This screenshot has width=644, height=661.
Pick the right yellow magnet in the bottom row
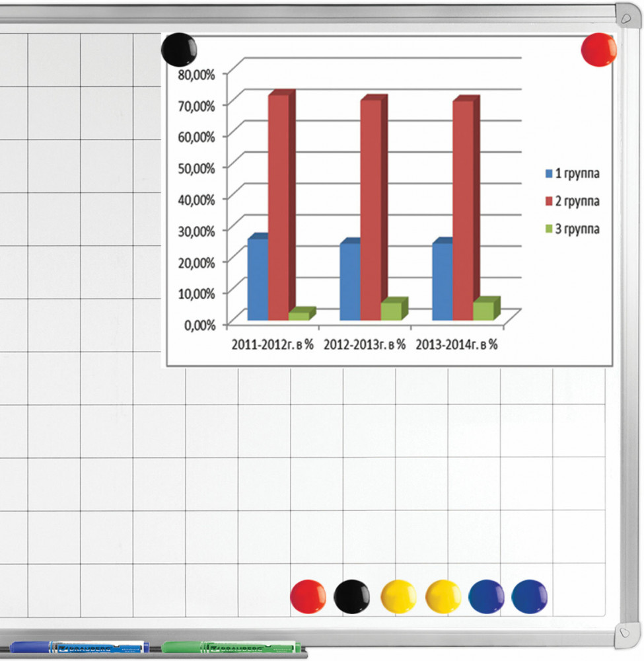(443, 596)
